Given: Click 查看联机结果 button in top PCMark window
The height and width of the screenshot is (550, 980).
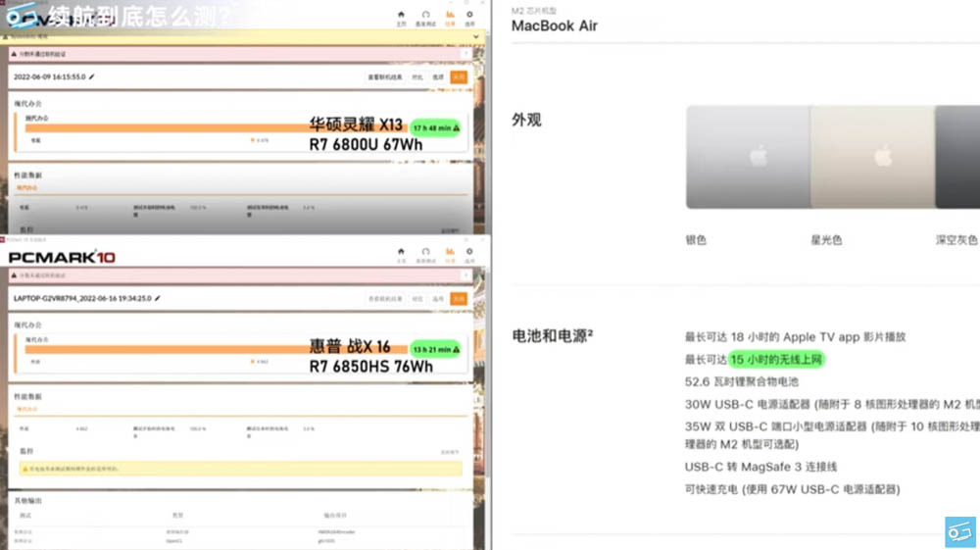Looking at the screenshot, I should click(x=385, y=76).
